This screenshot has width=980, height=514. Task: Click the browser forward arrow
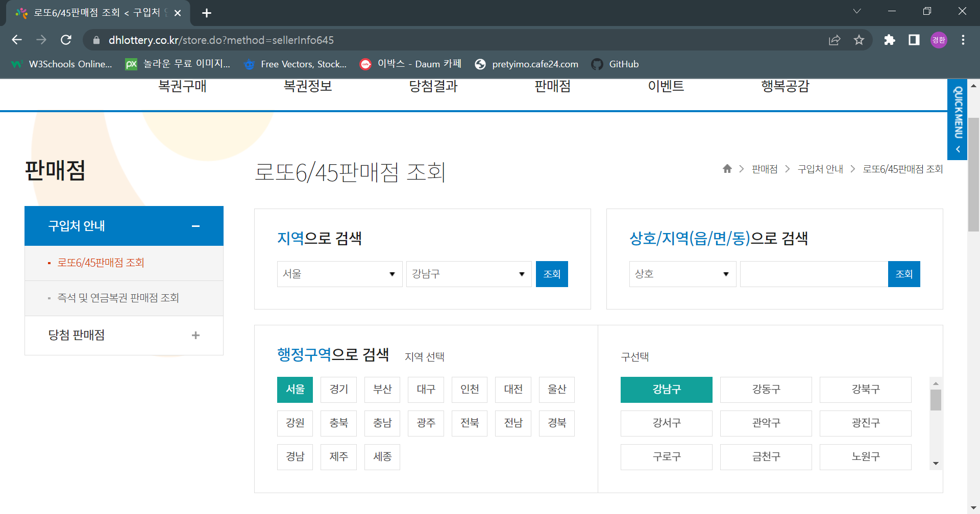41,40
